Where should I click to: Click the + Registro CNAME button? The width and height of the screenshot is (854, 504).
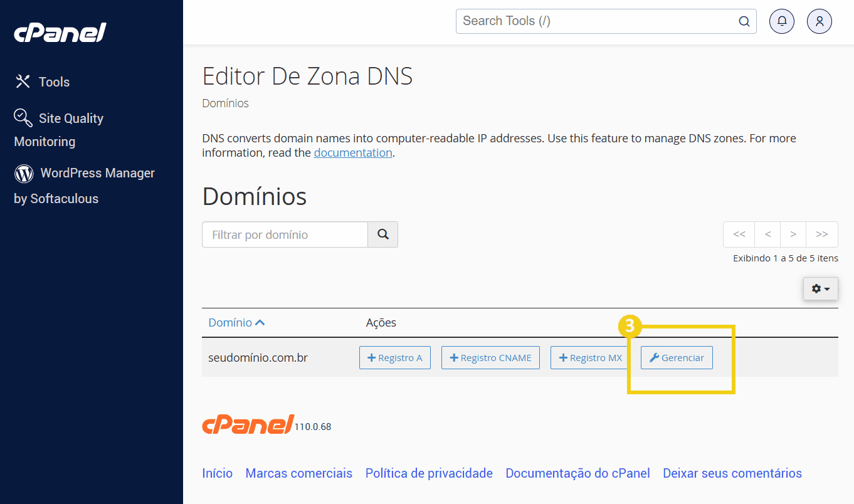[x=490, y=357]
